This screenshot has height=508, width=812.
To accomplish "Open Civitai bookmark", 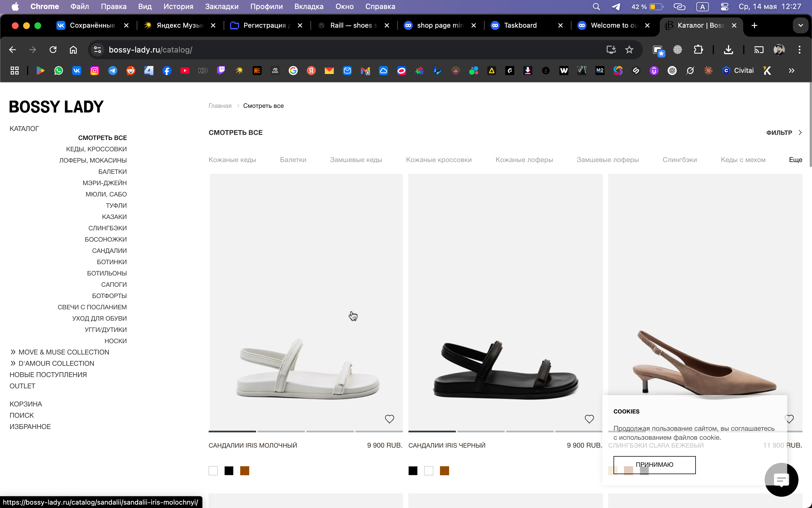I will (x=738, y=71).
